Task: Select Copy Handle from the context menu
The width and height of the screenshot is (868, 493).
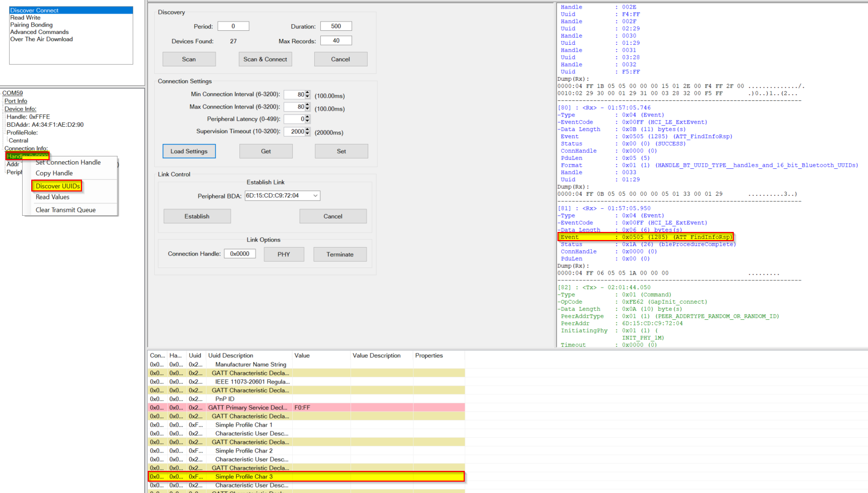Action: point(54,173)
